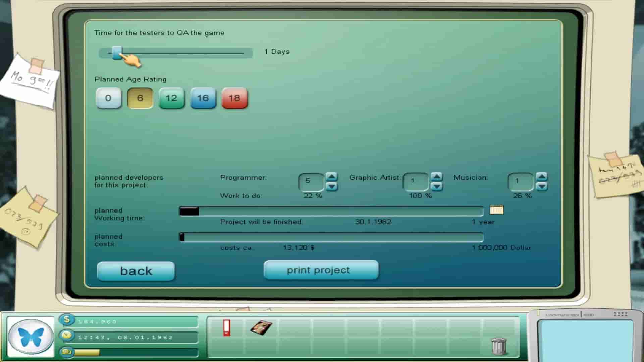Viewport: 644px width, 362px height.
Task: Increase the Musician count
Action: [x=541, y=177]
